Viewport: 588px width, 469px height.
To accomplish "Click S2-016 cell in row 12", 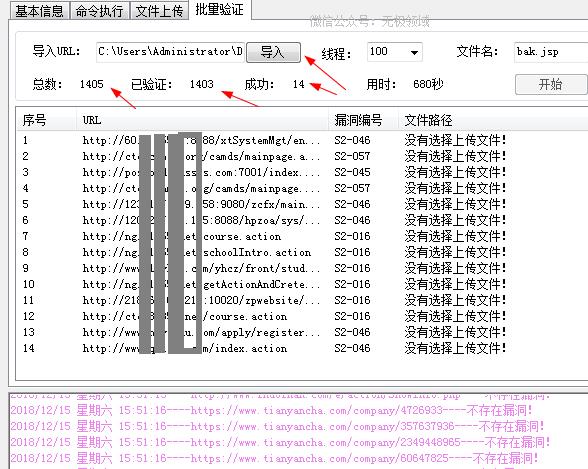I will tap(352, 316).
